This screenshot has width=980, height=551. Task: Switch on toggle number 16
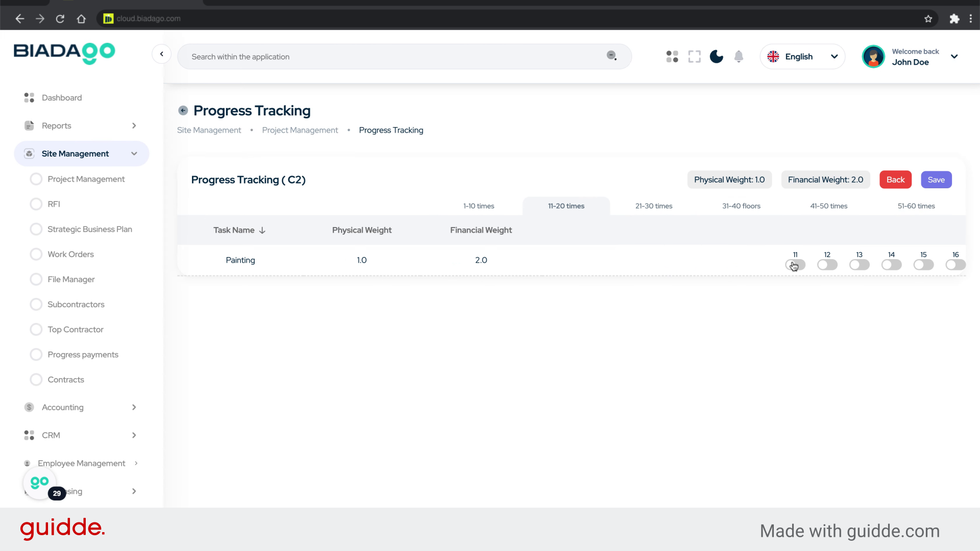click(955, 265)
